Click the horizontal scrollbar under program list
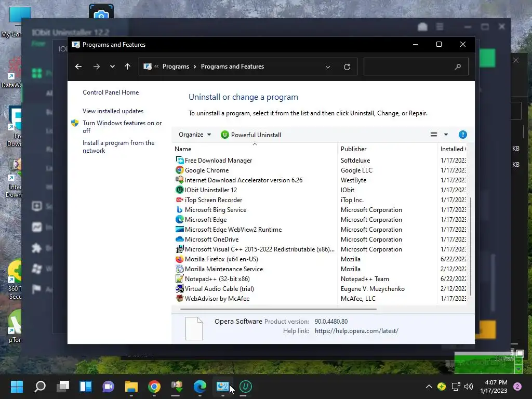Image resolution: width=532 pixels, height=399 pixels. (x=278, y=309)
